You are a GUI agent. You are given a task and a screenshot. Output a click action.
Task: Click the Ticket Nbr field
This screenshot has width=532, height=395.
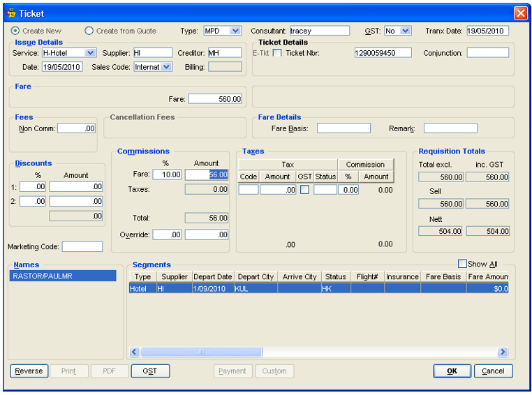pyautogui.click(x=383, y=53)
